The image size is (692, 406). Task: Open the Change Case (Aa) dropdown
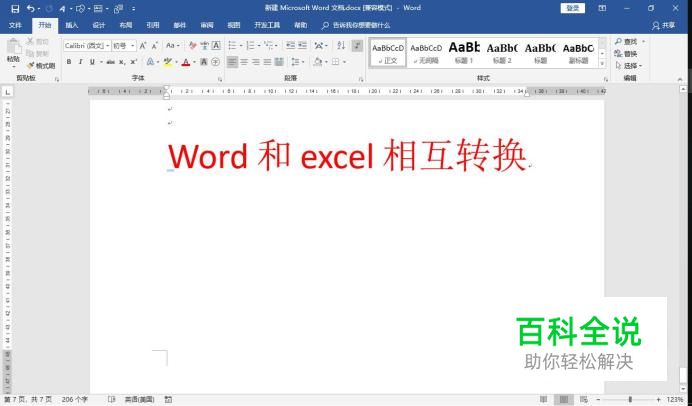(x=172, y=45)
